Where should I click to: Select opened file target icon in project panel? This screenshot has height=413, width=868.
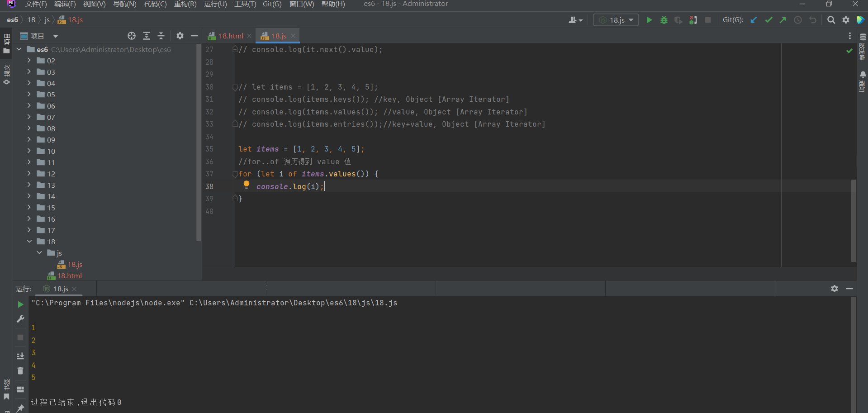click(x=132, y=36)
